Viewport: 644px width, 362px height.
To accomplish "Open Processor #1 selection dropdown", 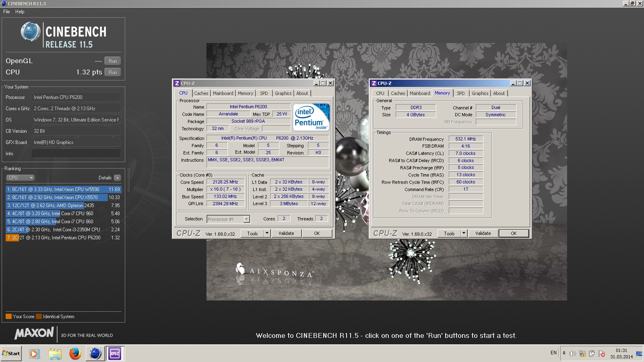I will click(228, 219).
